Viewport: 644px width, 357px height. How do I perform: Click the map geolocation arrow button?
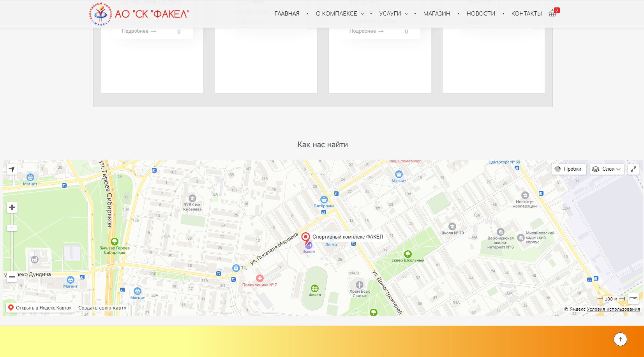coord(12,169)
